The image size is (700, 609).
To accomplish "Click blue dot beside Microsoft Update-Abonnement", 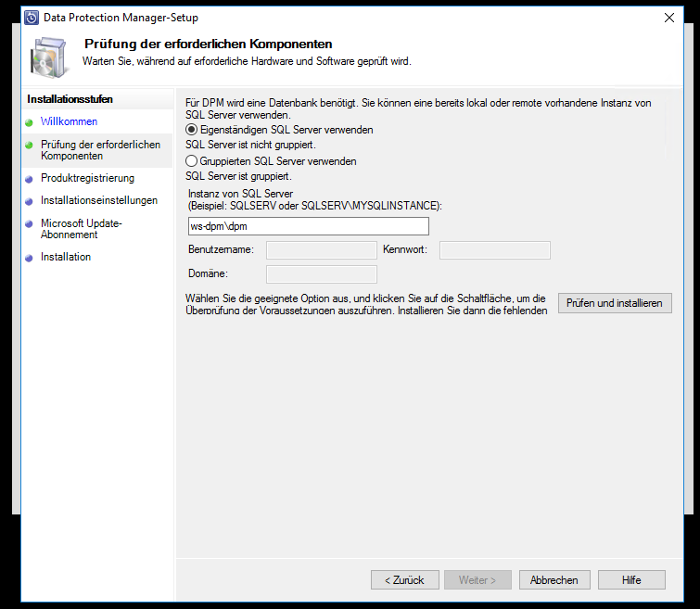I will [29, 223].
